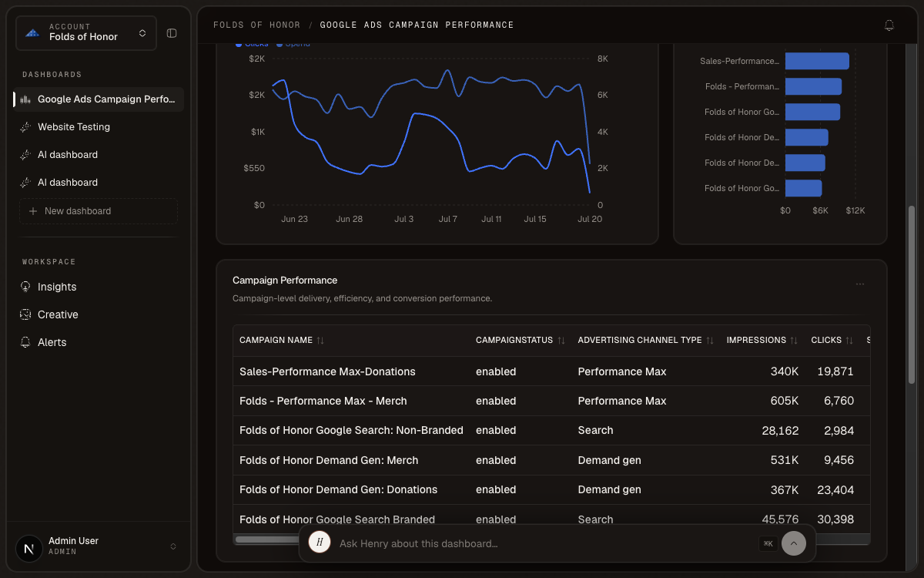Send message with the arrow-up button
The image size is (924, 578).
point(794,543)
